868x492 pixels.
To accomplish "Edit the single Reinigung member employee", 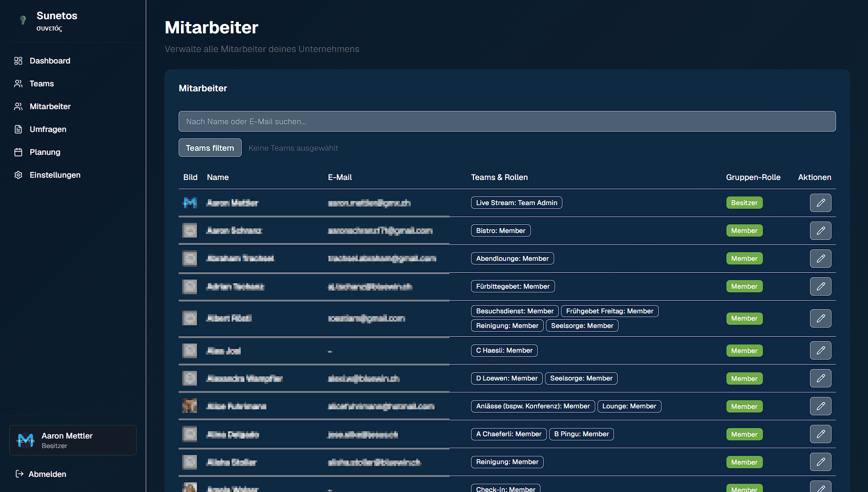I will click(820, 462).
